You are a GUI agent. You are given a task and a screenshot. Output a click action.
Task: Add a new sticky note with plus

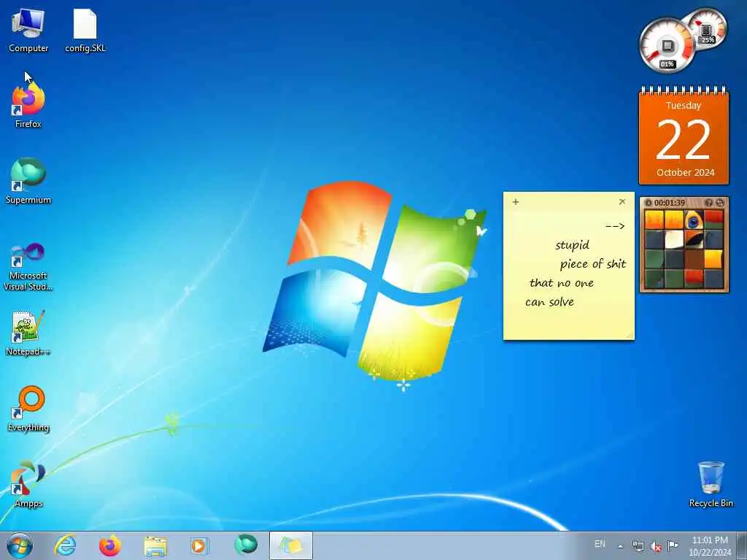516,202
